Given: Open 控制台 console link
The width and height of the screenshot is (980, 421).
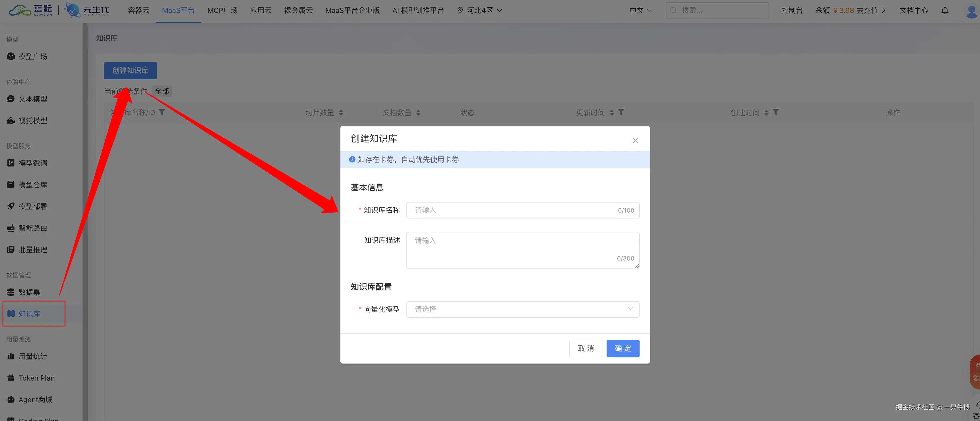Looking at the screenshot, I should point(792,11).
